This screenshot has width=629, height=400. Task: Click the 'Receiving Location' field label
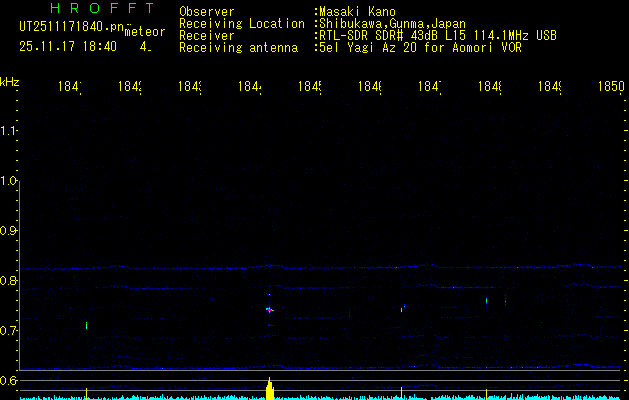[x=241, y=24]
